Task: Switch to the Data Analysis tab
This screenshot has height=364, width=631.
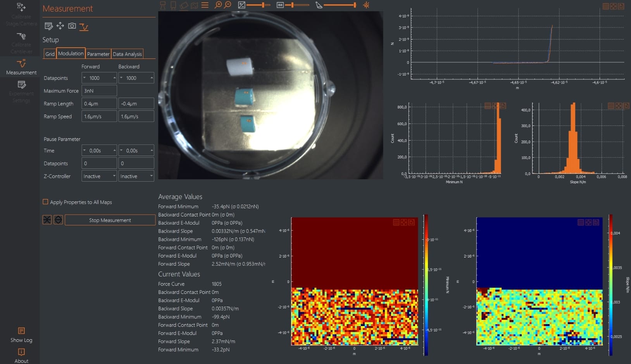Action: (x=127, y=54)
